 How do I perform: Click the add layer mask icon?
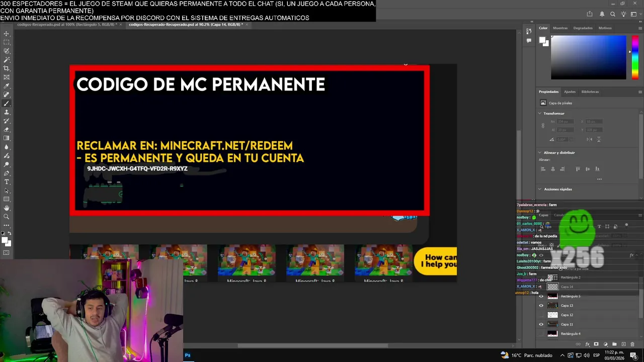click(596, 344)
